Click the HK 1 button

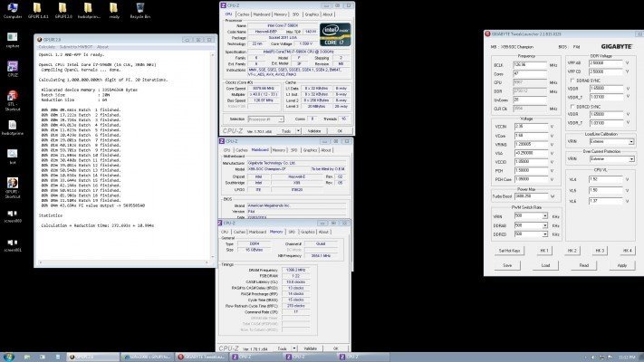click(x=544, y=251)
